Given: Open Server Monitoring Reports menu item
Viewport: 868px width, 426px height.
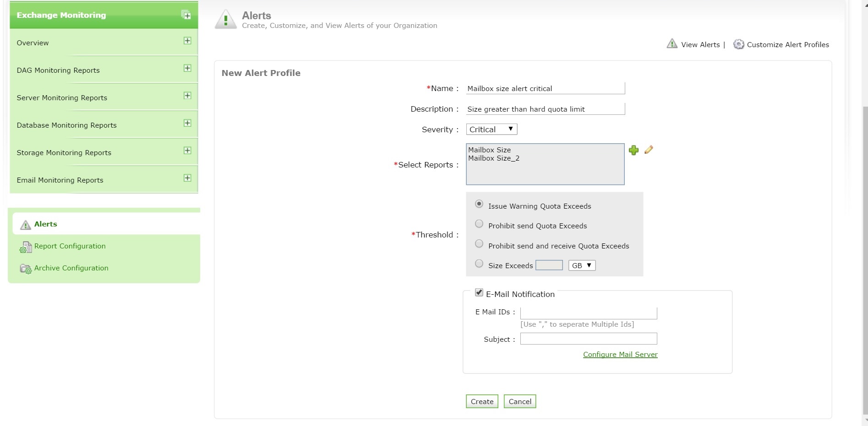Looking at the screenshot, I should click(x=62, y=98).
